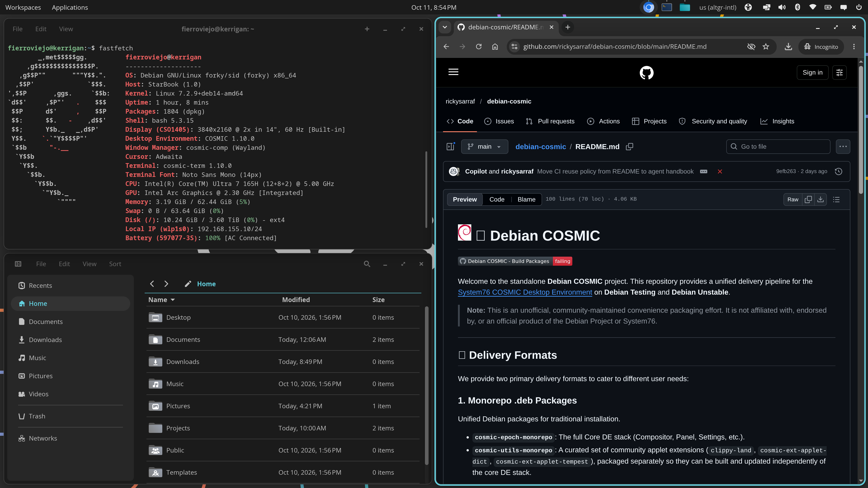
Task: Toggle GitHub file tree panel
Action: [x=451, y=146]
